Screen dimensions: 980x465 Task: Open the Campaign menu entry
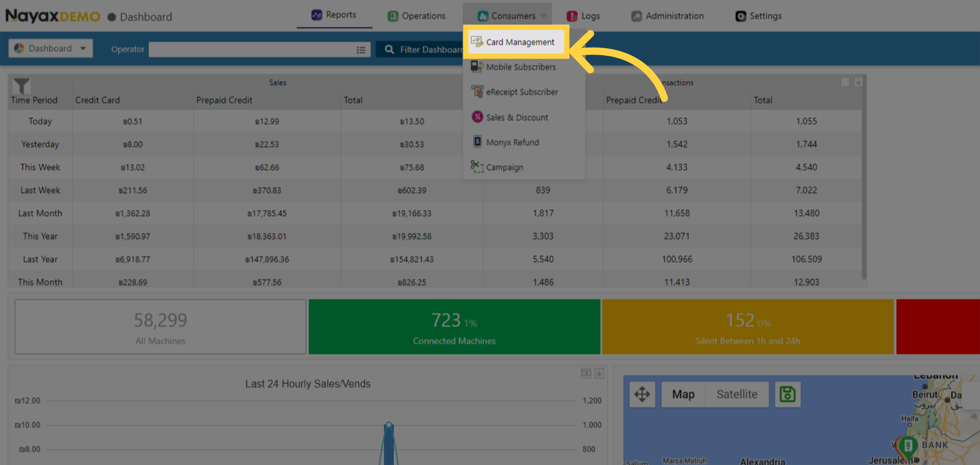point(504,167)
